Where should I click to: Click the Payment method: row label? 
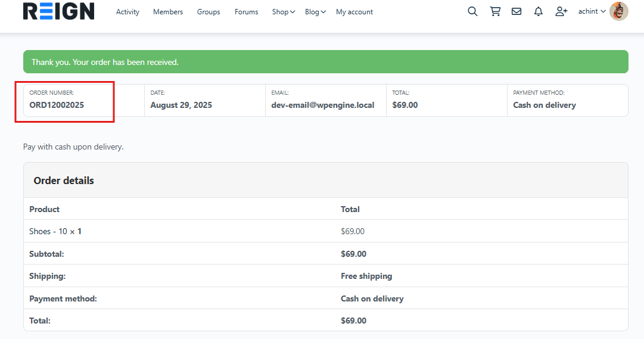click(x=63, y=298)
